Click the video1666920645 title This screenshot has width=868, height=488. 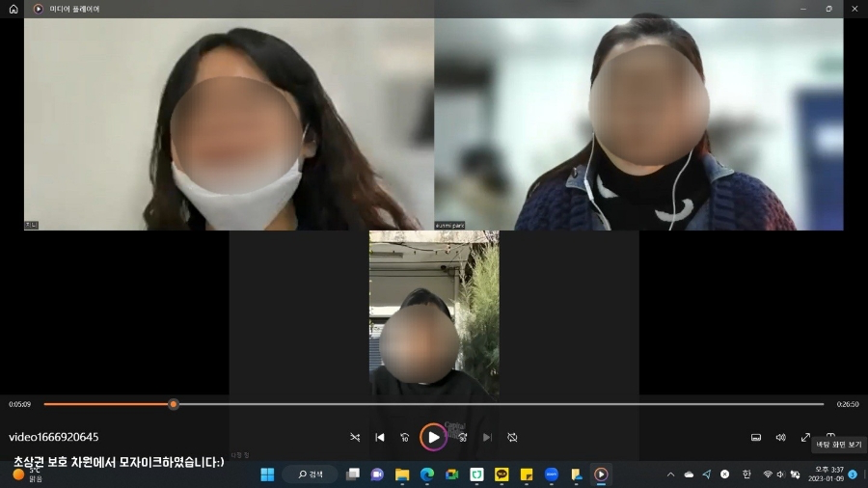pos(54,437)
